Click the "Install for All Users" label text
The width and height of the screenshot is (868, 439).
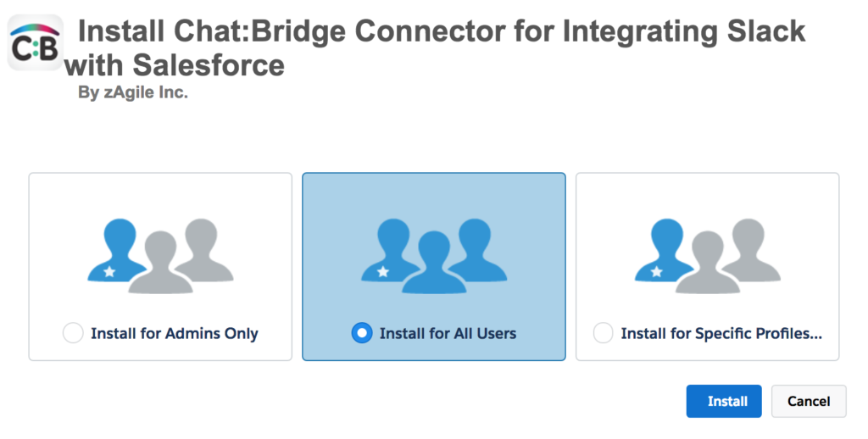pos(448,334)
